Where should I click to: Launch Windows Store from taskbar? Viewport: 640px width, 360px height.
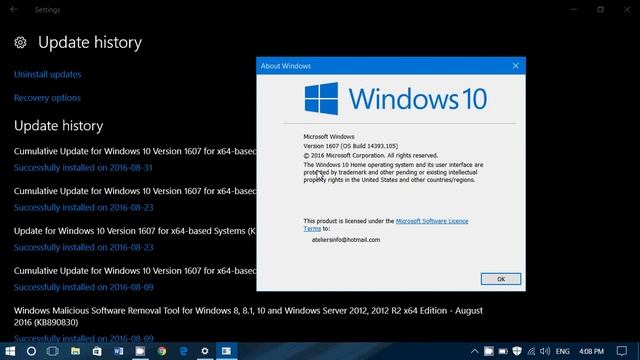point(97,351)
